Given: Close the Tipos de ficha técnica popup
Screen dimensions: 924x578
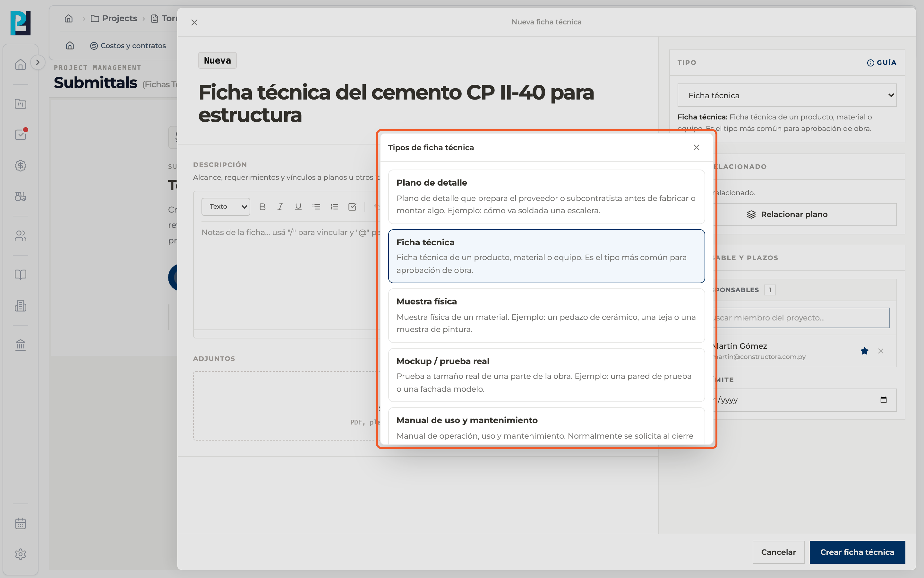Looking at the screenshot, I should (697, 148).
